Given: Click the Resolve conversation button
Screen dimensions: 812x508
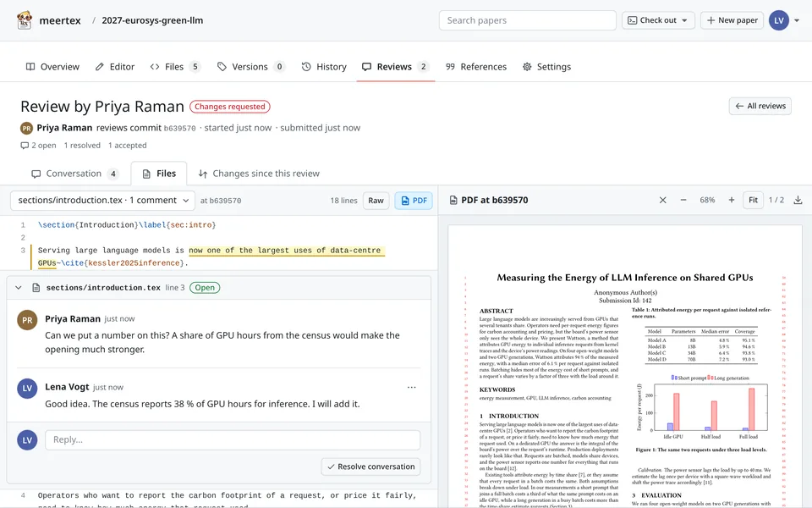Looking at the screenshot, I should pos(370,467).
